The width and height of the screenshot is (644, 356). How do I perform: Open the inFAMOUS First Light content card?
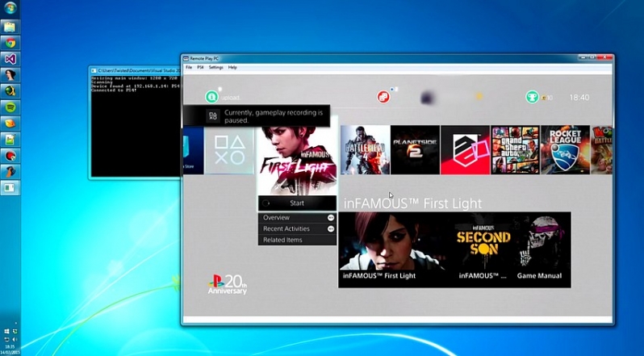tap(394, 249)
